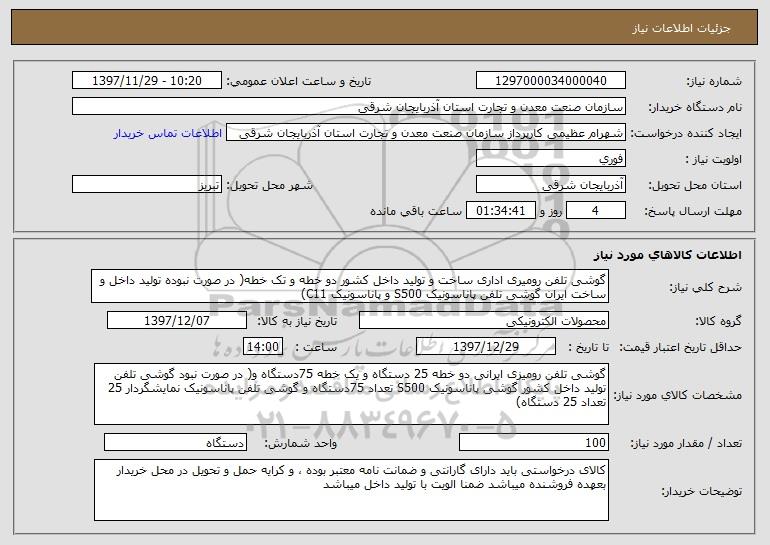Select the need priority field showing فوری

(x=550, y=159)
